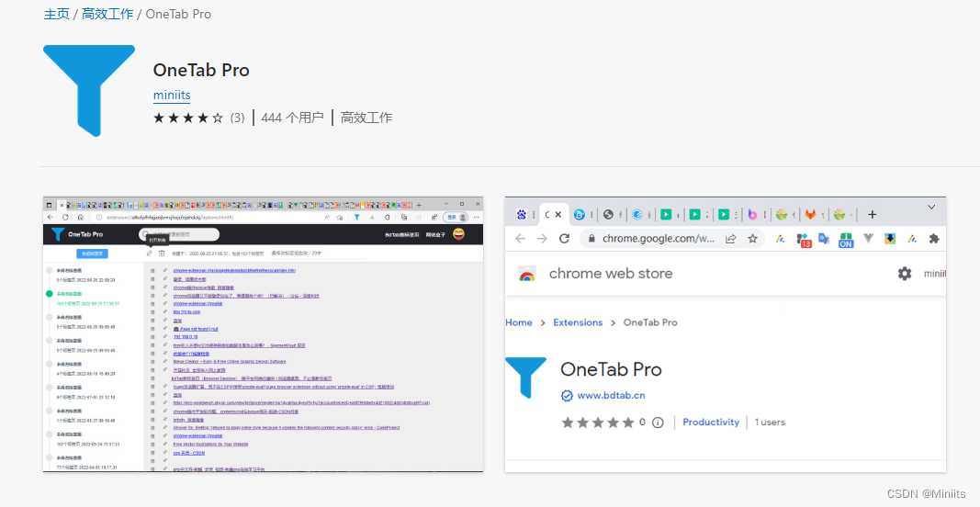
Task: Click the chrome web store rainbow logo
Action: (527, 274)
